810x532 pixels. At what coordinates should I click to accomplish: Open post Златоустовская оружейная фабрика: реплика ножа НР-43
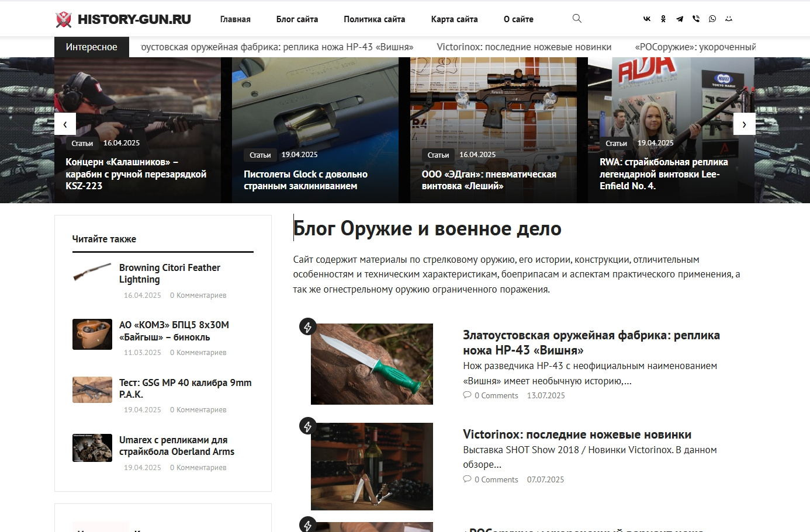(591, 343)
